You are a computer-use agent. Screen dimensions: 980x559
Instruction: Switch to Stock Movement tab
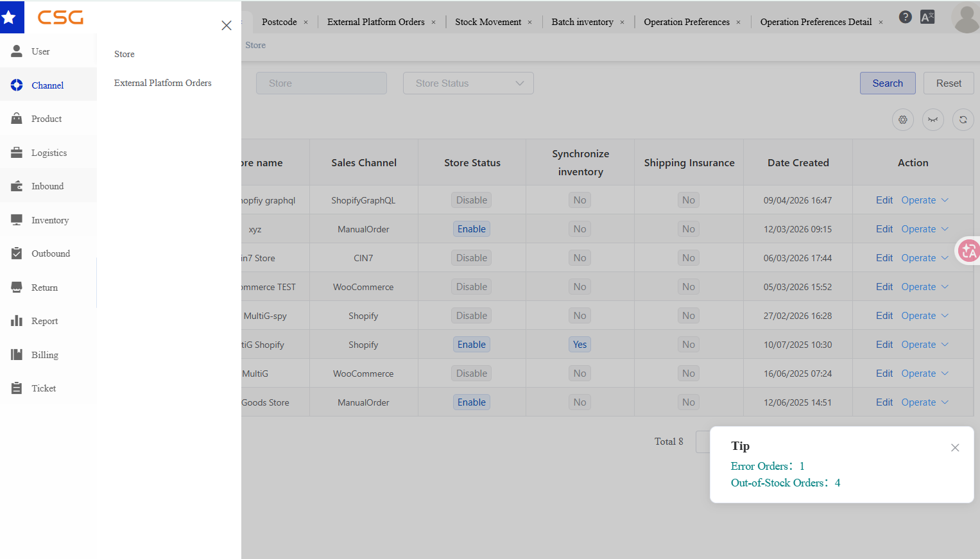pyautogui.click(x=488, y=22)
